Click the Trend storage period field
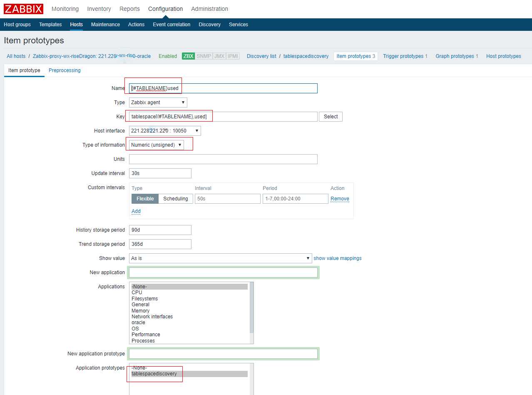The image size is (532, 395). pyautogui.click(x=160, y=244)
